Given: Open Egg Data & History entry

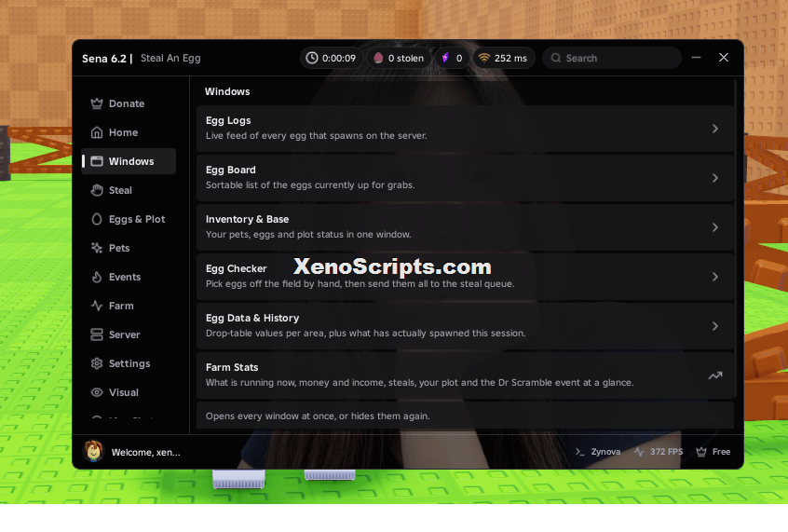Looking at the screenshot, I should pos(465,326).
